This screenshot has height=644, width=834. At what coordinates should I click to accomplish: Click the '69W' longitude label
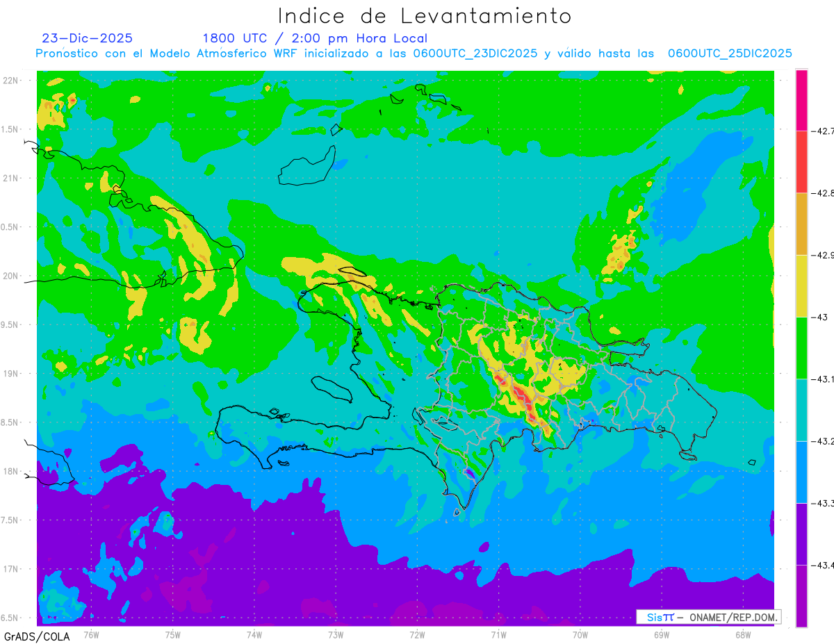click(662, 634)
